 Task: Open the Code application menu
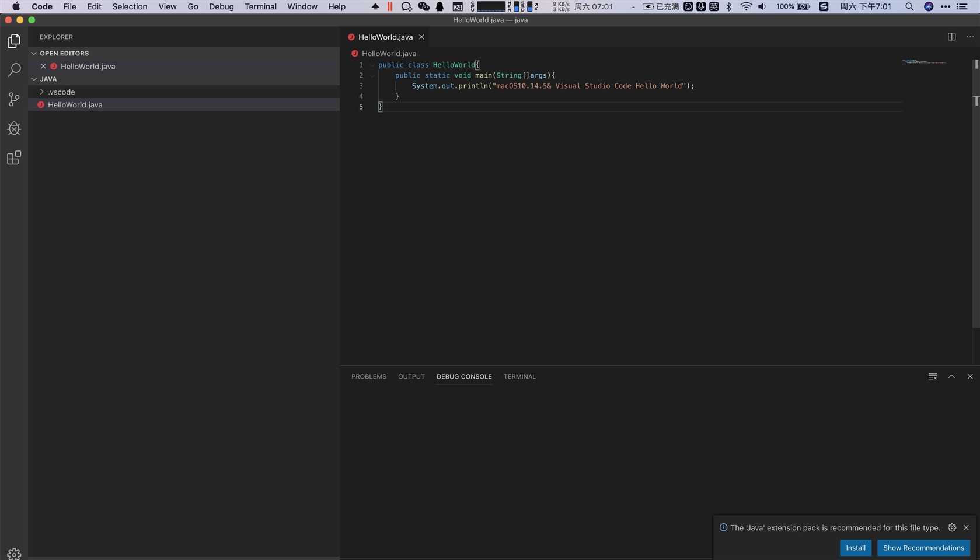click(x=42, y=6)
